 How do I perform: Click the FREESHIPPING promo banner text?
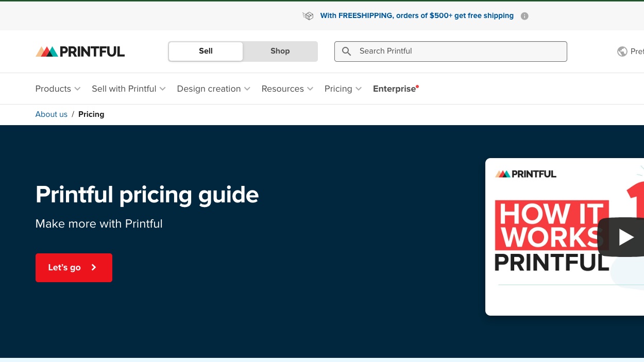tap(417, 16)
